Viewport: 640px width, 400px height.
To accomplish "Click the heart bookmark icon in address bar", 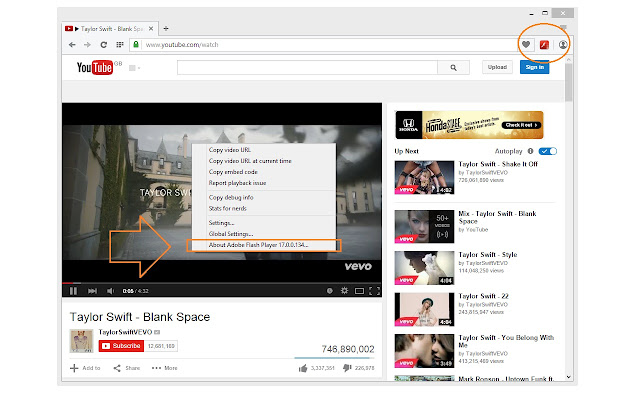I will [x=526, y=44].
